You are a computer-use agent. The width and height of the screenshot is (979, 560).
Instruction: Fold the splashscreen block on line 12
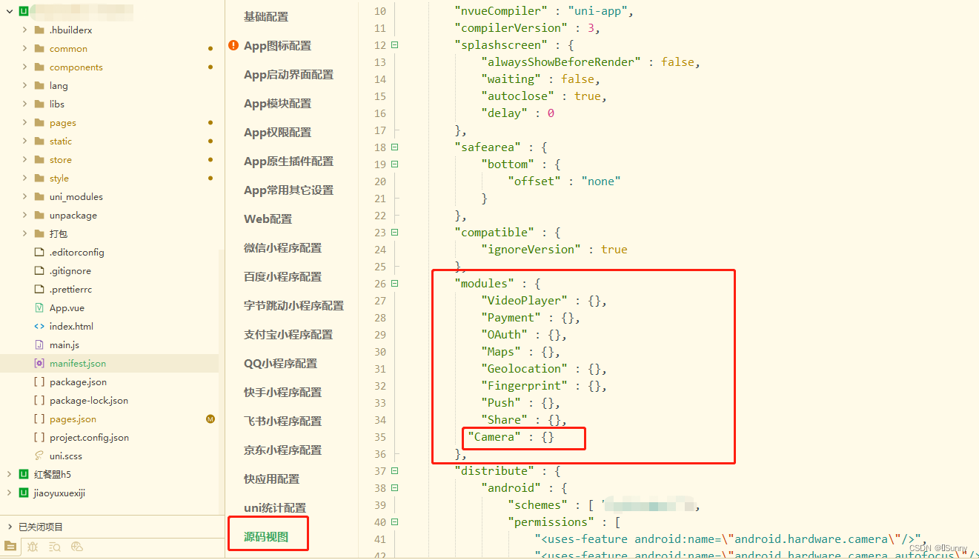[x=394, y=45]
